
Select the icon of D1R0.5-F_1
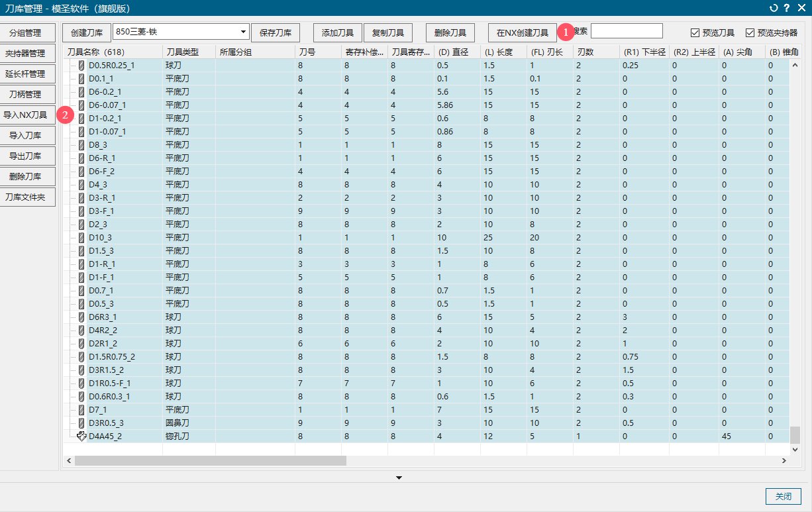(x=81, y=383)
